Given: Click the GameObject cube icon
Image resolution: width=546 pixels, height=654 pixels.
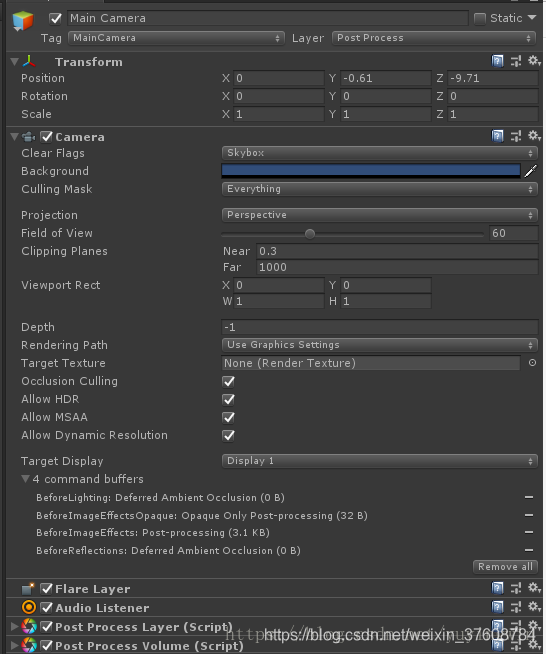Looking at the screenshot, I should pos(23,21).
